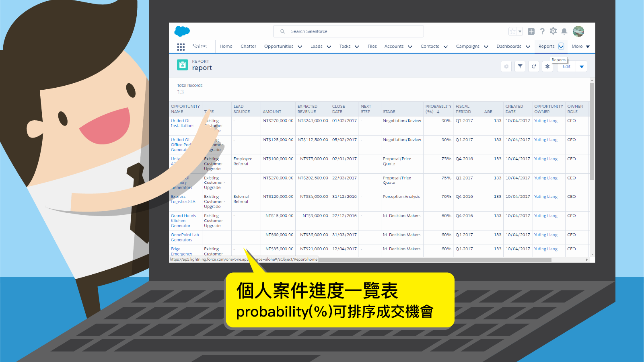
Task: Open the Tasks tab
Action: 345,47
